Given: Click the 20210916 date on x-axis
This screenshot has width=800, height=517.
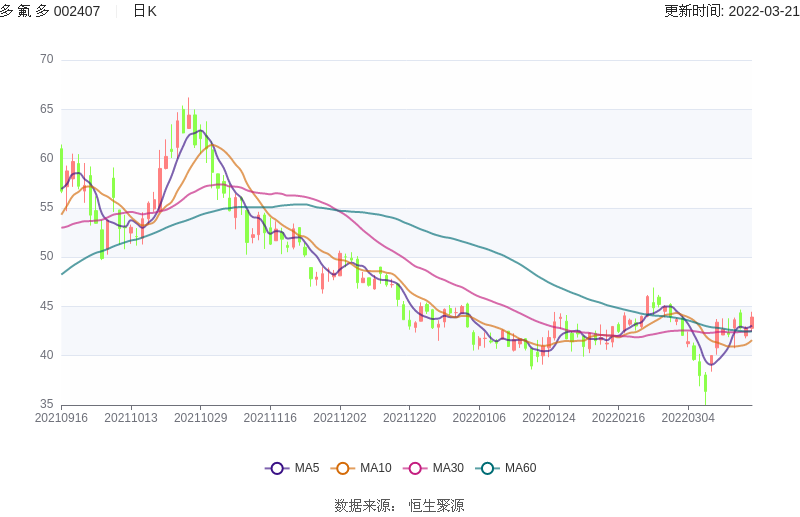Looking at the screenshot, I should [x=61, y=418].
